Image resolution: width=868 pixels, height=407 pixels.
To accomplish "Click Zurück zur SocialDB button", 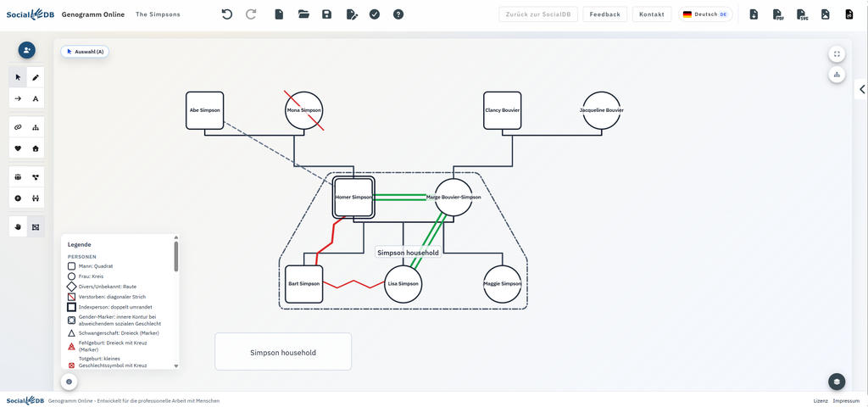I will [x=538, y=14].
